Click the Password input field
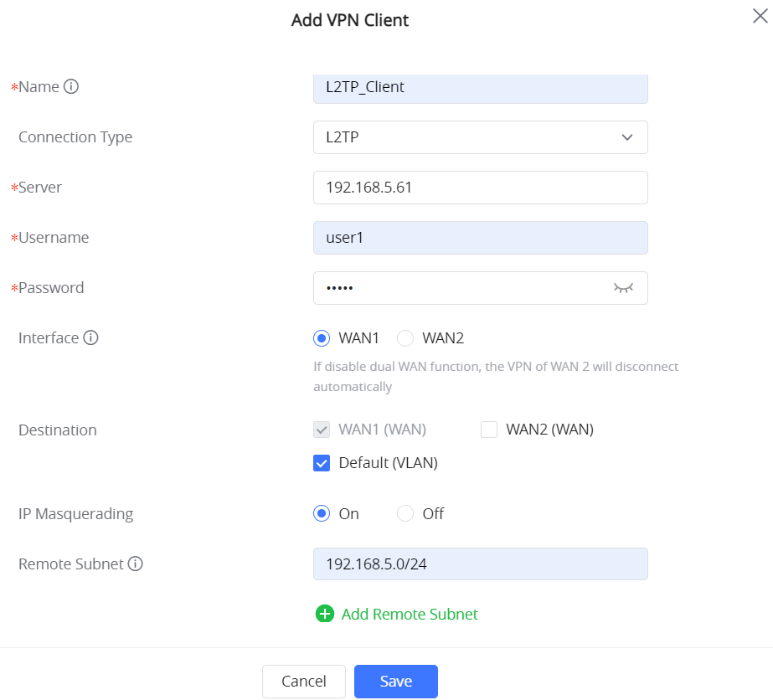The image size is (773, 700). click(481, 288)
